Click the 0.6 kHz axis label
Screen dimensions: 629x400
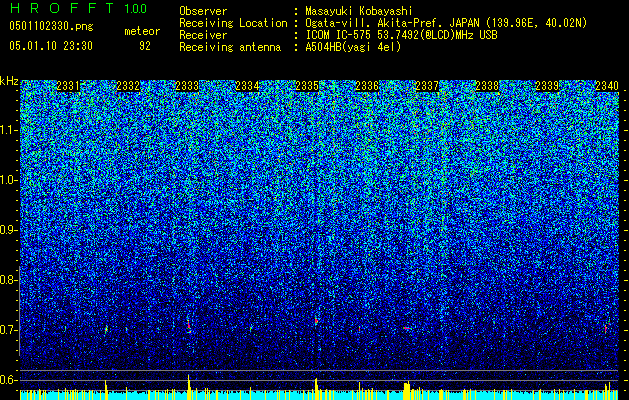(x=9, y=380)
